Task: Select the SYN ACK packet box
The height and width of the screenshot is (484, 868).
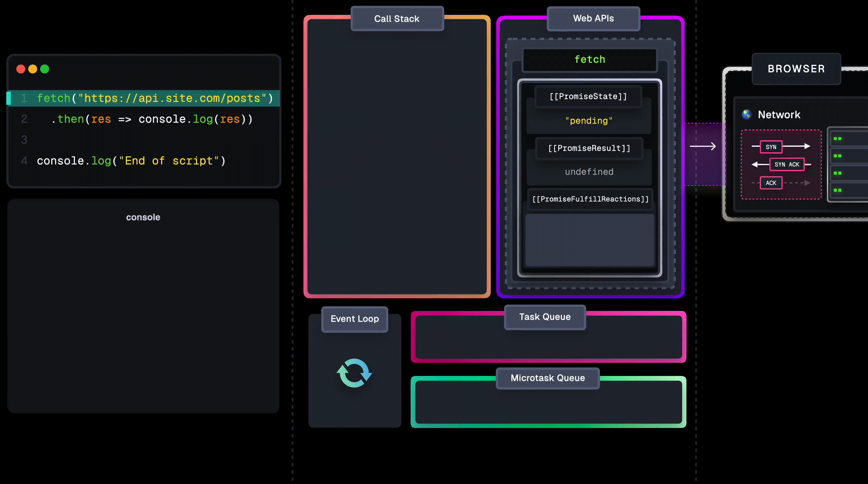Action: [787, 165]
